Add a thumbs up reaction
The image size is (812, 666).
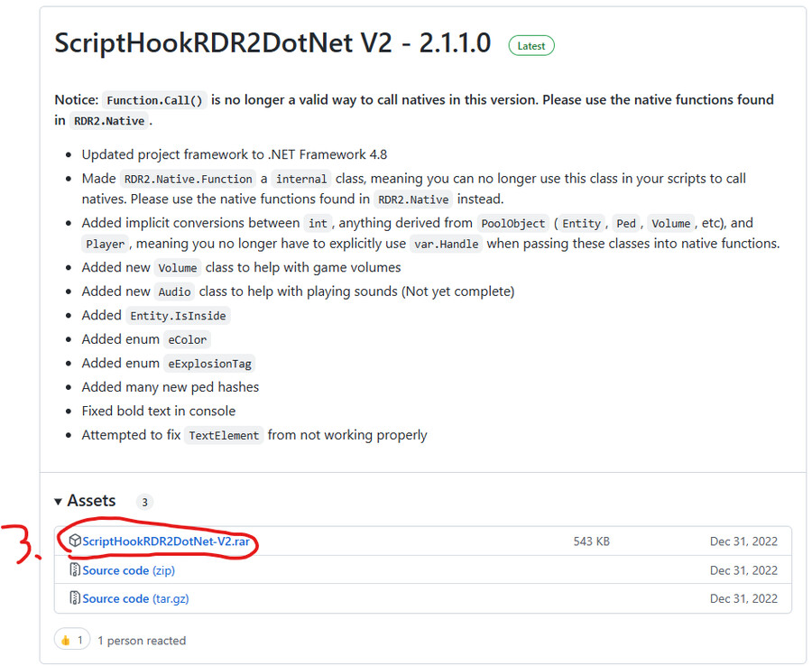click(71, 641)
